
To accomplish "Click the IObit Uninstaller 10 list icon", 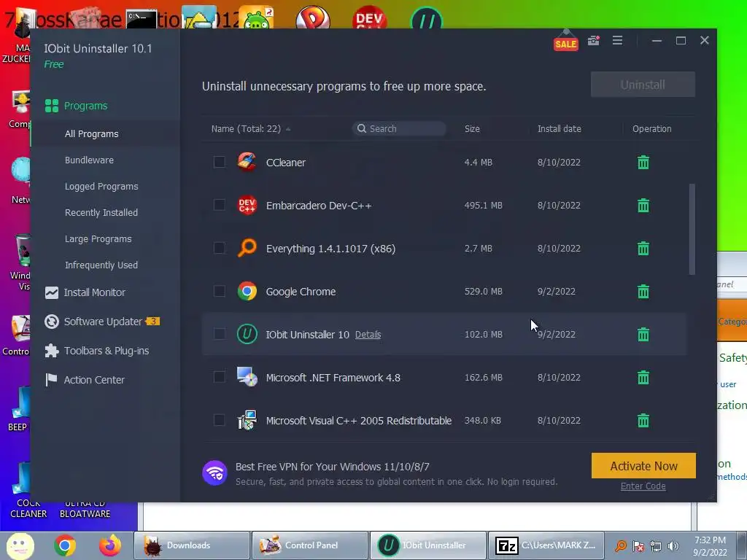I will coord(247,334).
